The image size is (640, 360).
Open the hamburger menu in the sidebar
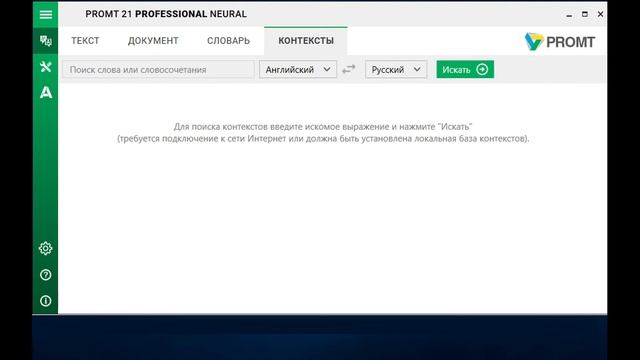(46, 14)
